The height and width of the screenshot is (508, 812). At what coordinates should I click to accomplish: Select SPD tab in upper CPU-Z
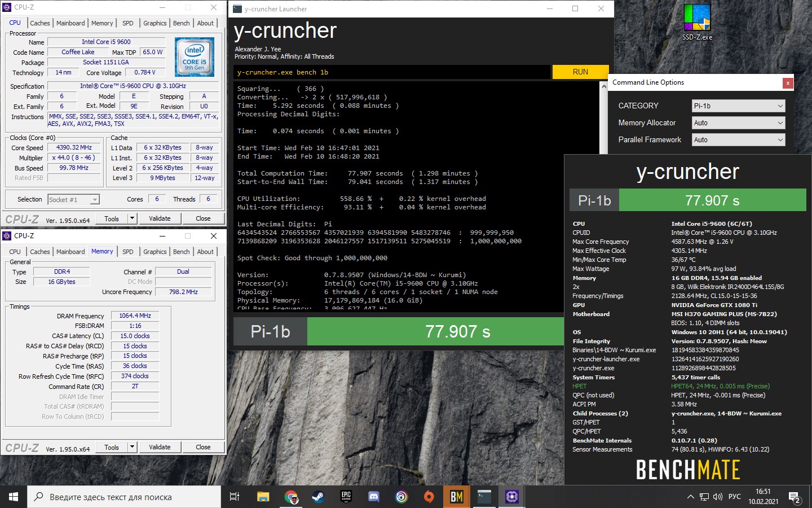(x=128, y=23)
